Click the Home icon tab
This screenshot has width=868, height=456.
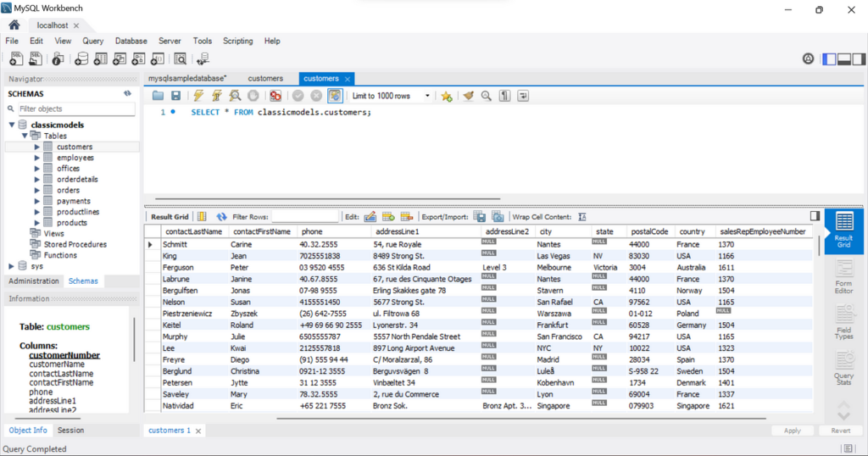(x=14, y=25)
